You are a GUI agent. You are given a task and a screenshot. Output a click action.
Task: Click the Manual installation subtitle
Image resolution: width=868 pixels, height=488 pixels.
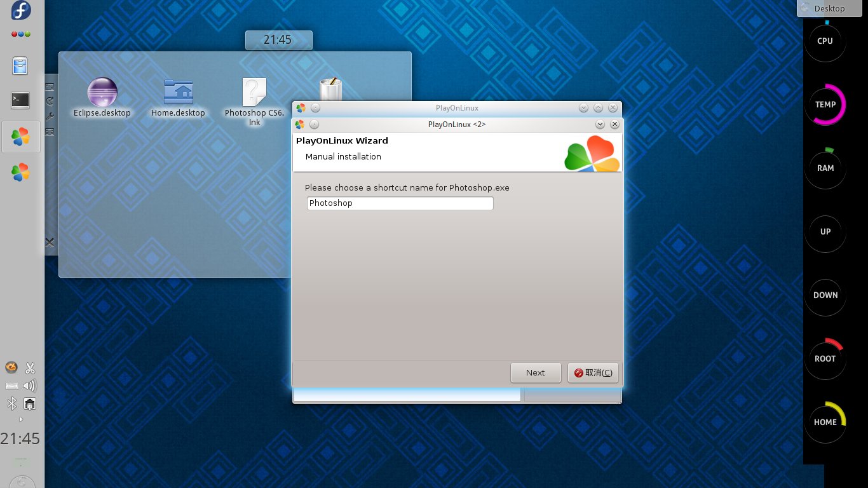click(343, 157)
